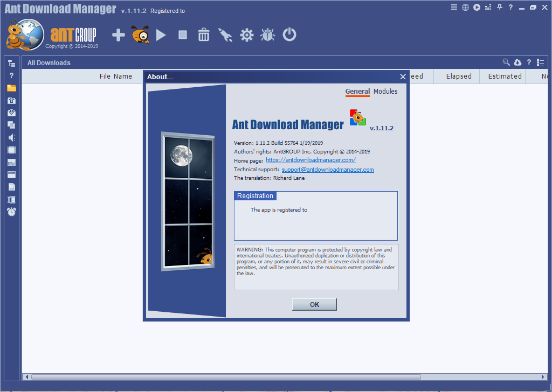Click the night window illustration in the About dialog

click(188, 201)
